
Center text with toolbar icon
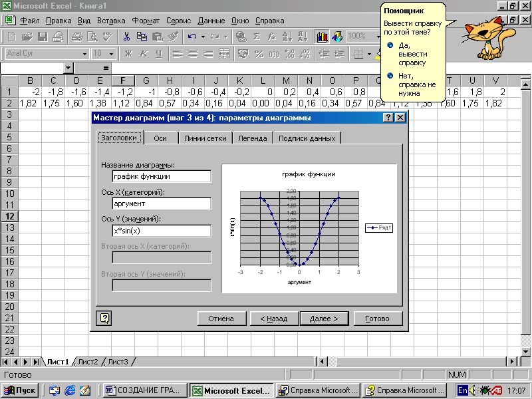click(193, 54)
